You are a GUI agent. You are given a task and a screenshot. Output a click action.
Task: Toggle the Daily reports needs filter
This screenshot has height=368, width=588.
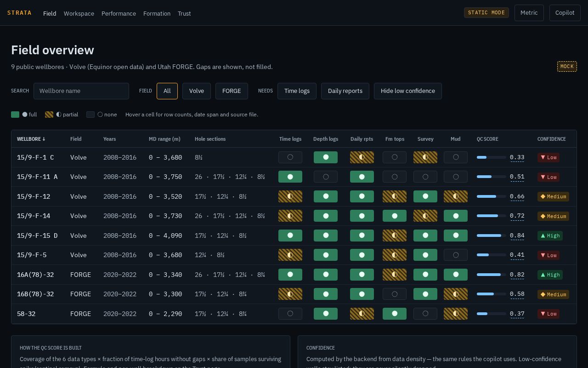[345, 91]
